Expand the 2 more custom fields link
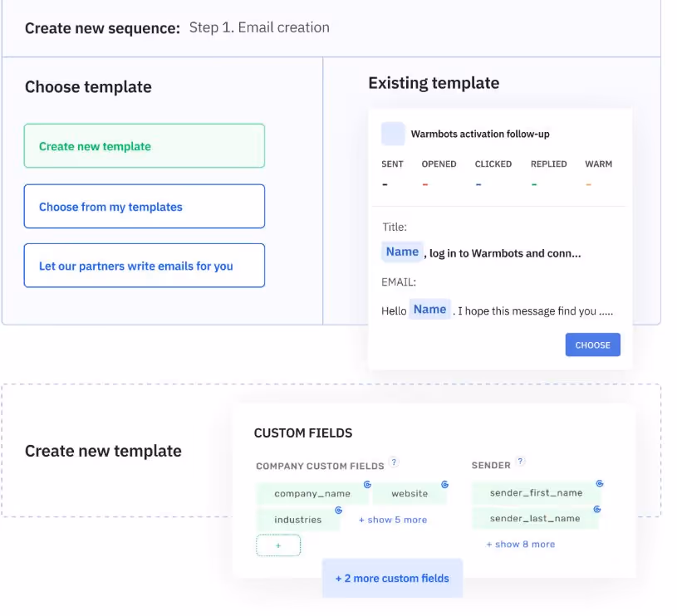 point(392,578)
